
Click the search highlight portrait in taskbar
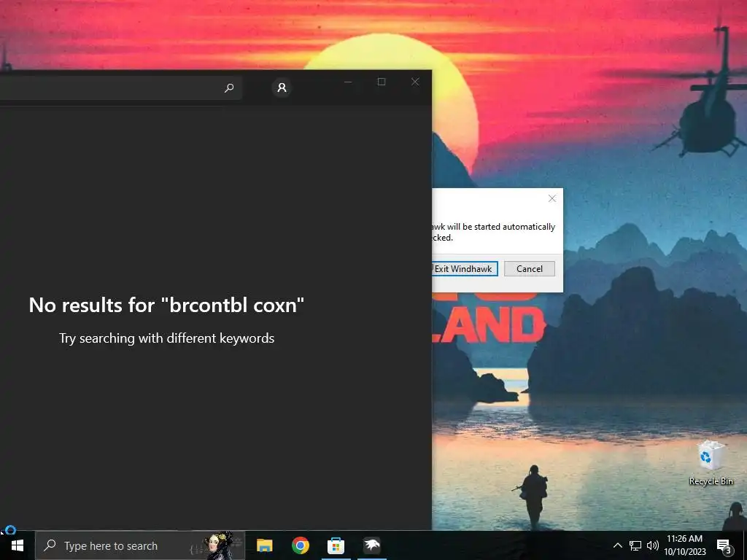[217, 545]
